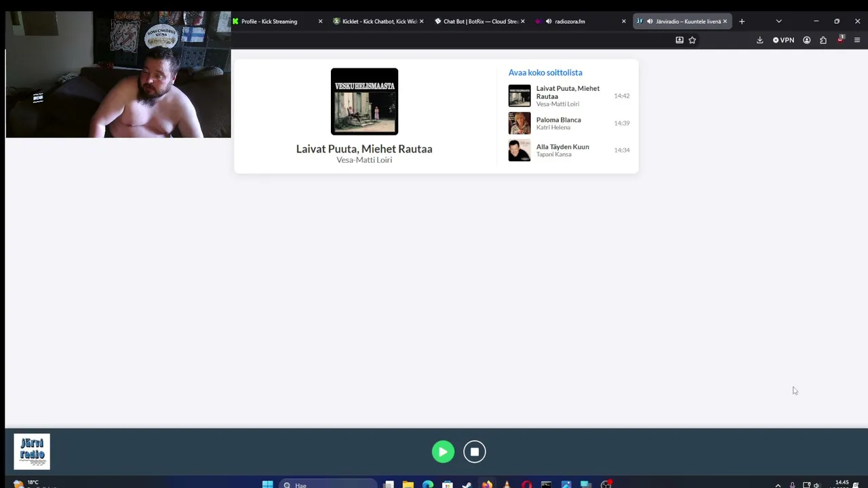Click the taskbar Hae search box
Screen dimensions: 868x488
pyautogui.click(x=328, y=485)
